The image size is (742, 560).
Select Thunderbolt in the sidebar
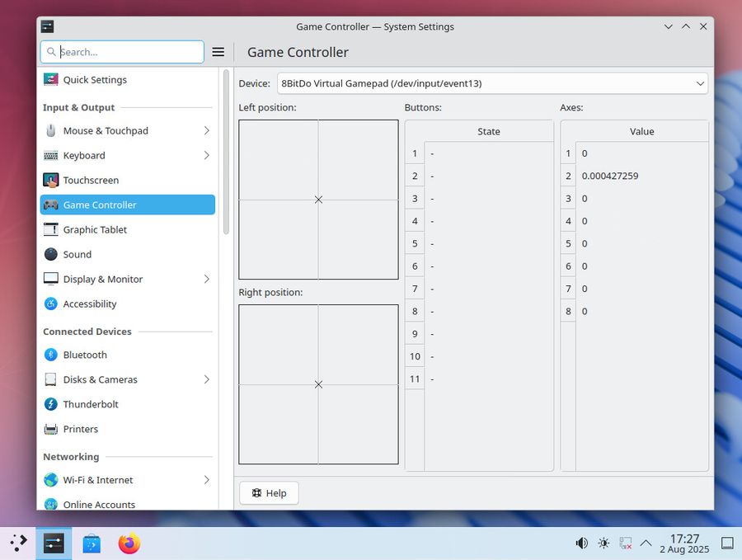point(127,404)
